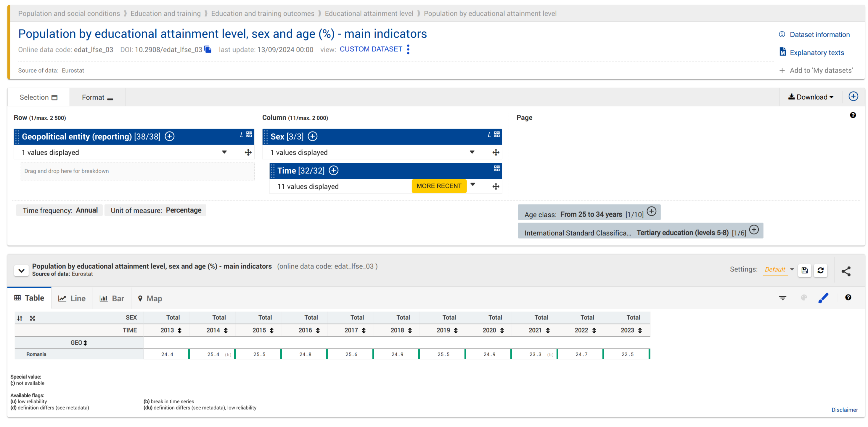Open the table filter lines icon
The width and height of the screenshot is (868, 427).
tap(782, 298)
